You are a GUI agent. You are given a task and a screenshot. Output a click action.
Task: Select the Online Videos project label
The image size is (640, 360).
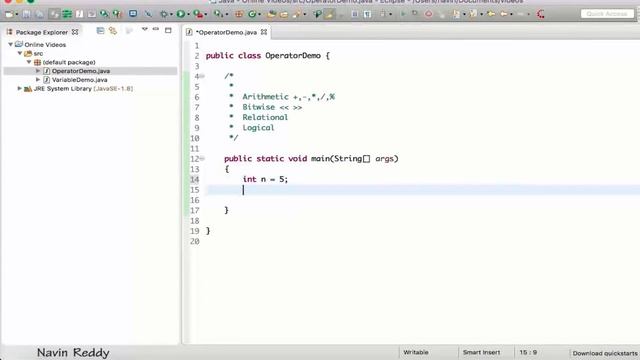pyautogui.click(x=45, y=44)
